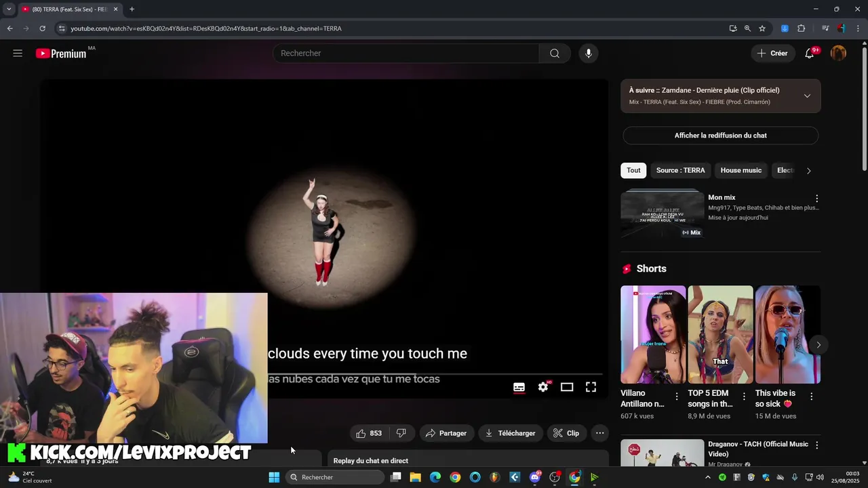Screen dimensions: 868x488
Task: Open the Windows Start menu
Action: [x=274, y=477]
